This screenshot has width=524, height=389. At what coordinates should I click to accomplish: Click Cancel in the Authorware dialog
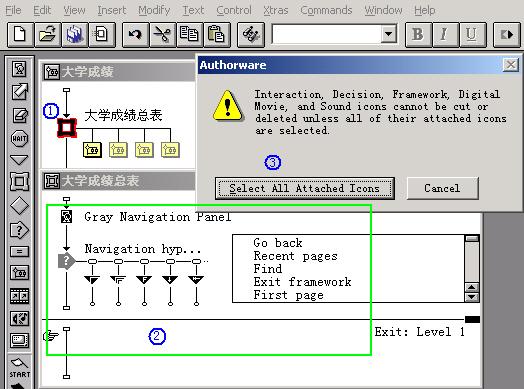coord(442,188)
